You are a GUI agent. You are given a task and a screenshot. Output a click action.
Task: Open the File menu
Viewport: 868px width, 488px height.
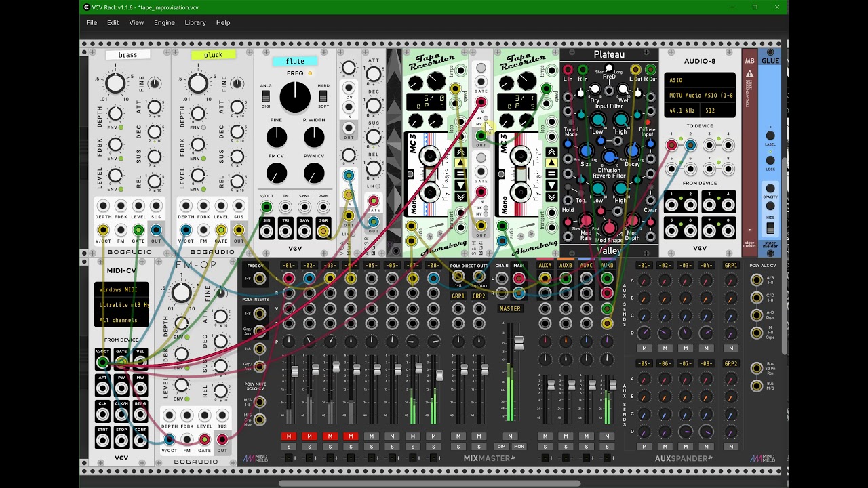[92, 22]
